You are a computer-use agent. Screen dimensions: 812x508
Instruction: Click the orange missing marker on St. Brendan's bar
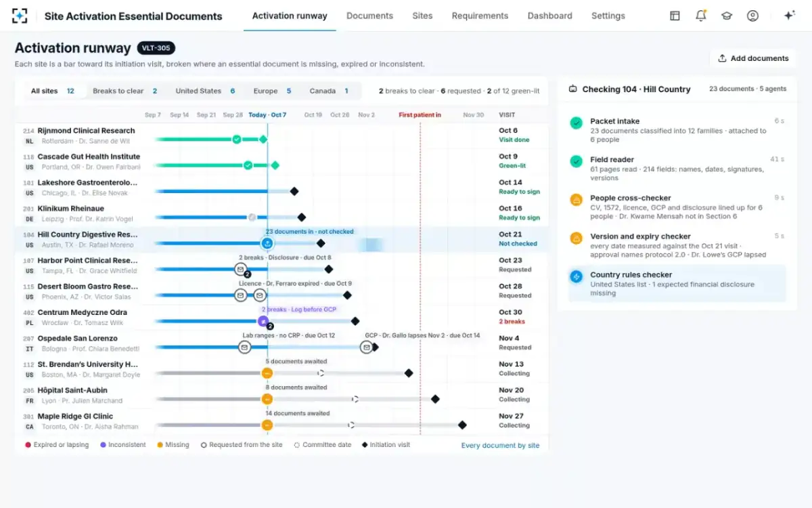(x=267, y=373)
